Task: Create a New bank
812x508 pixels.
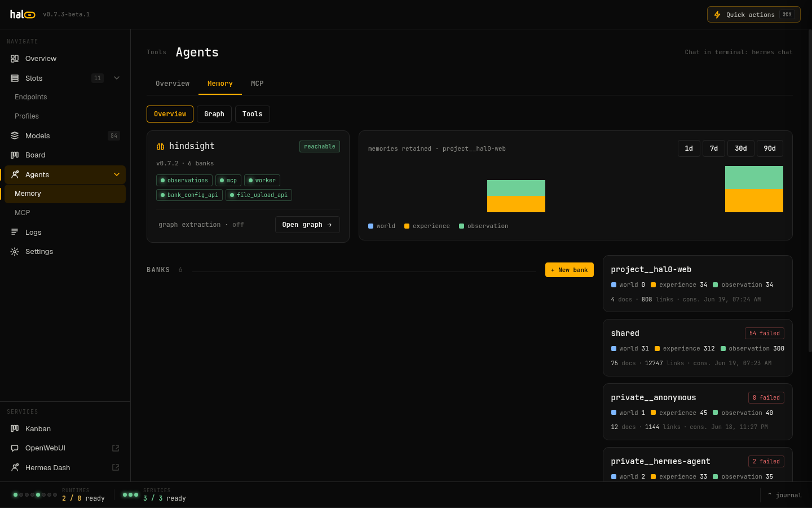Action: (570, 270)
